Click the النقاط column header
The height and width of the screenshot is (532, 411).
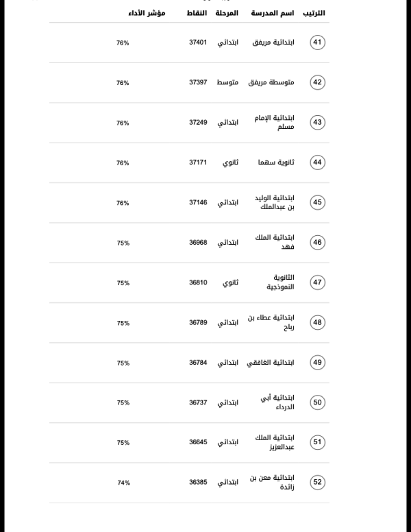coord(197,13)
